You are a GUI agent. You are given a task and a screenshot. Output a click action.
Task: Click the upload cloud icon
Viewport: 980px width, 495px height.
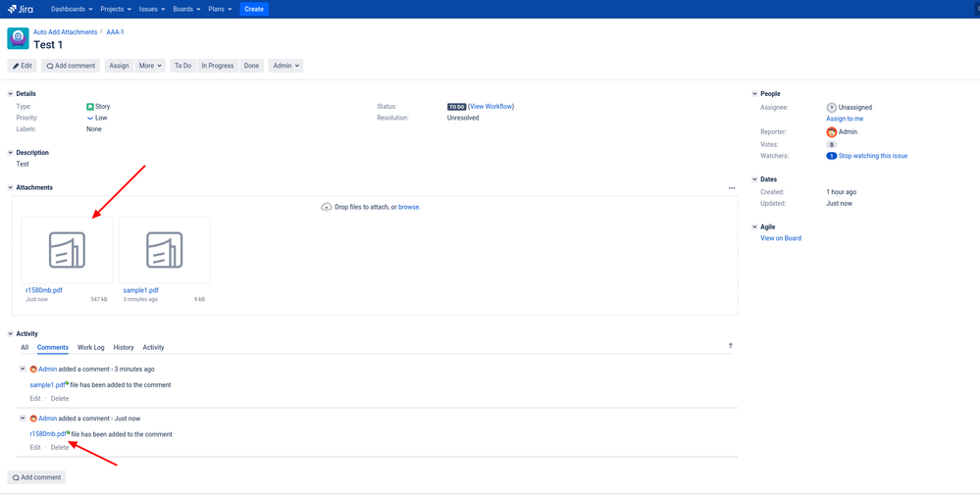coord(327,207)
